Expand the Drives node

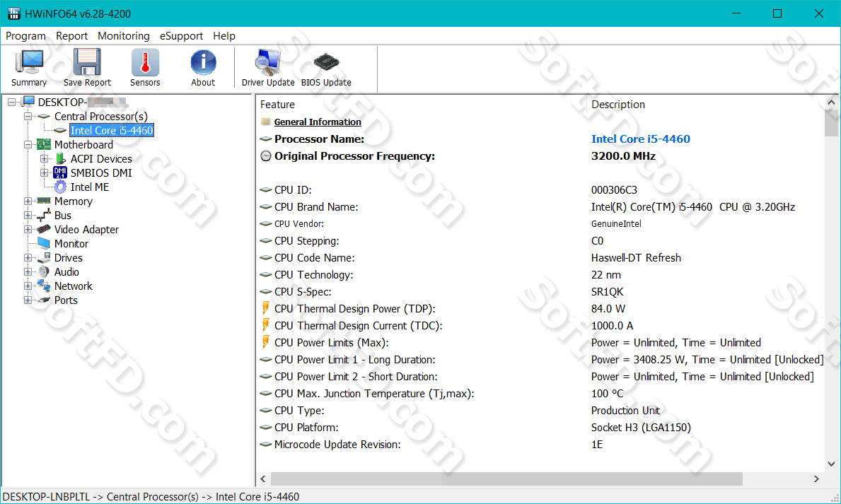[x=28, y=258]
